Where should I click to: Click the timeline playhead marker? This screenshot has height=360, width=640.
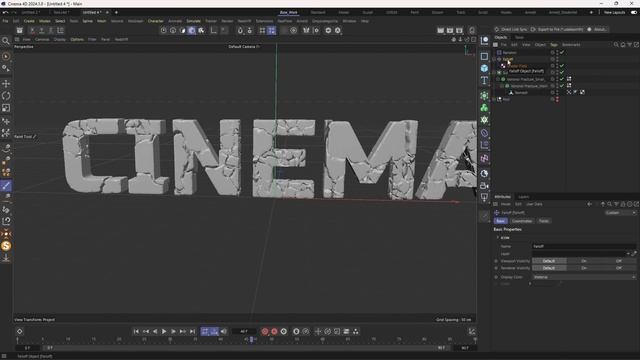pos(251,339)
